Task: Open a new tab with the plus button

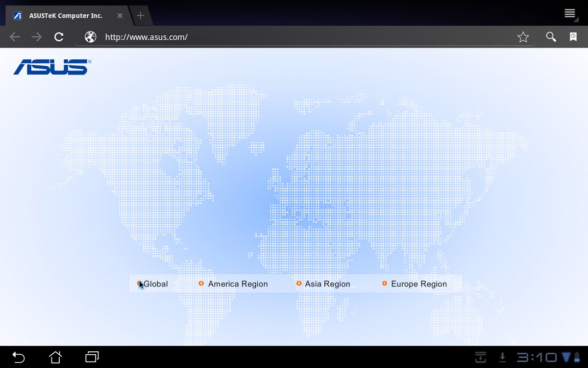Action: [141, 15]
